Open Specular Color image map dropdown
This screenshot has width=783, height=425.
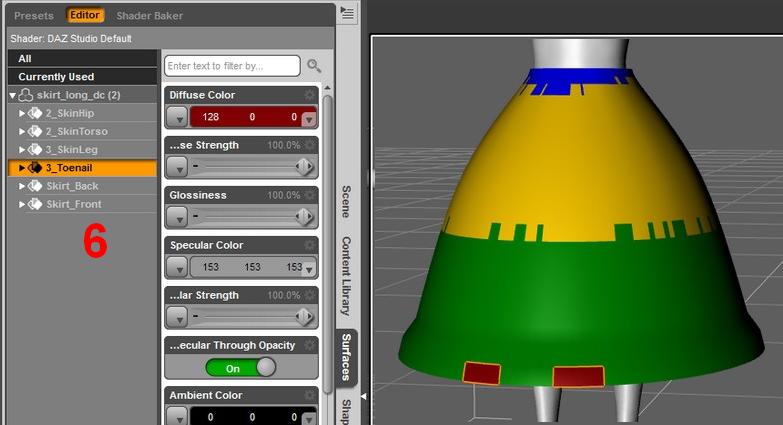[177, 267]
